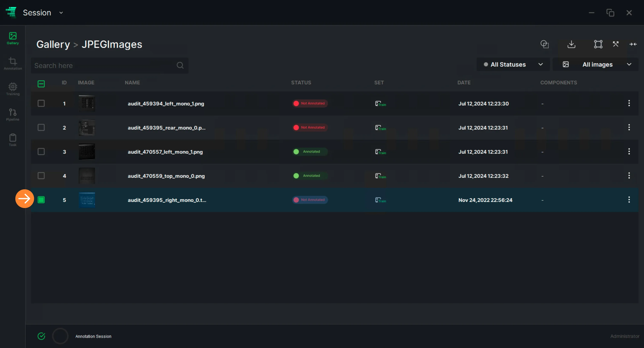
Task: Open the Task sidebar section
Action: tap(13, 140)
